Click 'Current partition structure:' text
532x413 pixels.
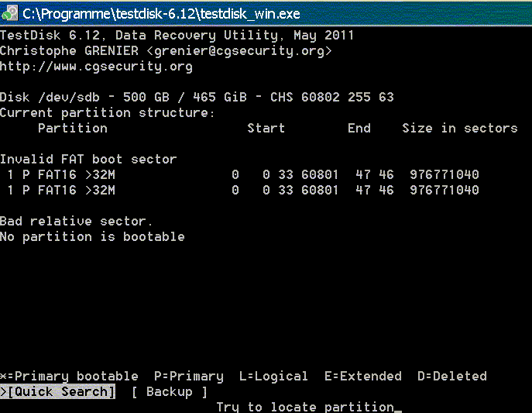pos(107,112)
